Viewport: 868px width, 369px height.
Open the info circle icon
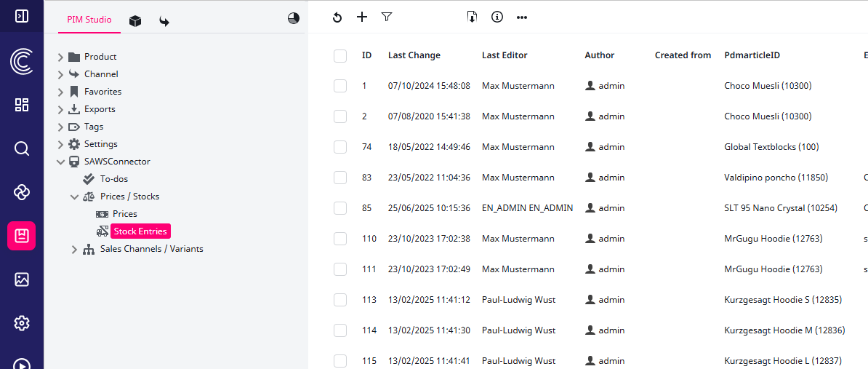(497, 17)
